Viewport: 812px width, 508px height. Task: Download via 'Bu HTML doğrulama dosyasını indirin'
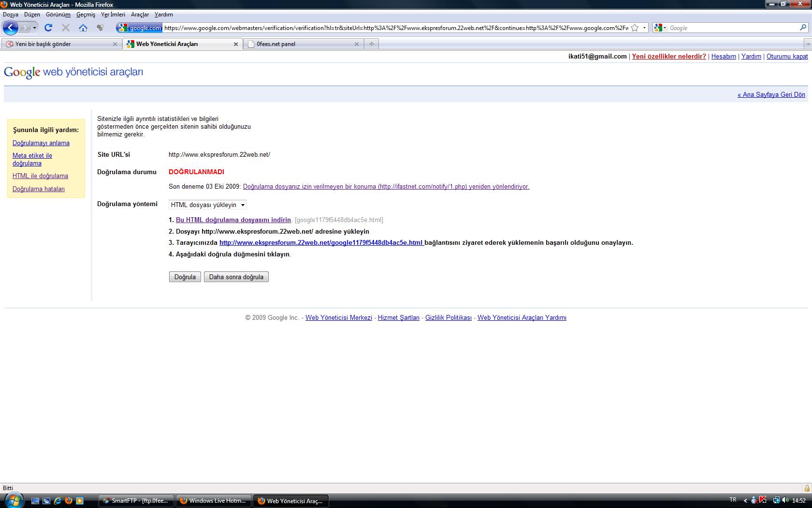point(233,220)
